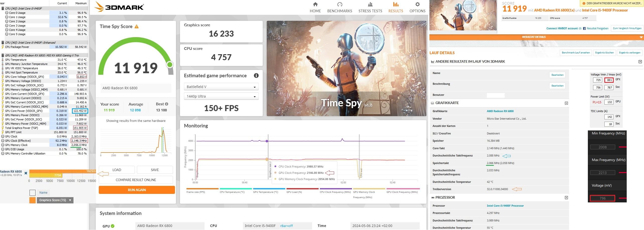Click the thermometer icon of GPU Hot Spot Temperature row
The image size is (644, 230).
tap(3, 72)
